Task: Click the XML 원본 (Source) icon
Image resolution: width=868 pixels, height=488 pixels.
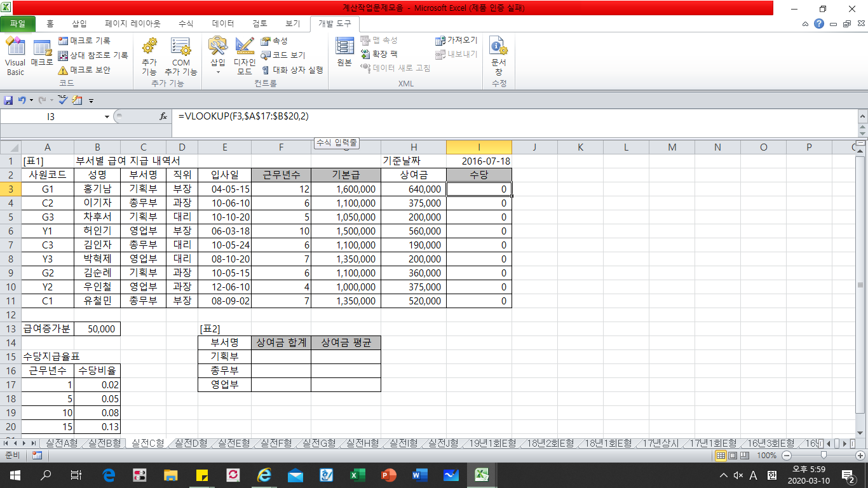Action: [344, 52]
